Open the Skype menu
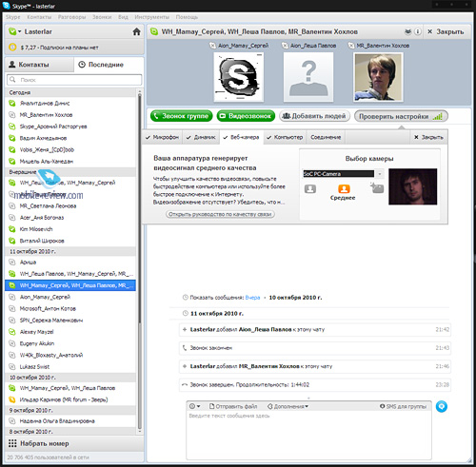The height and width of the screenshot is (467, 476). pos(13,17)
